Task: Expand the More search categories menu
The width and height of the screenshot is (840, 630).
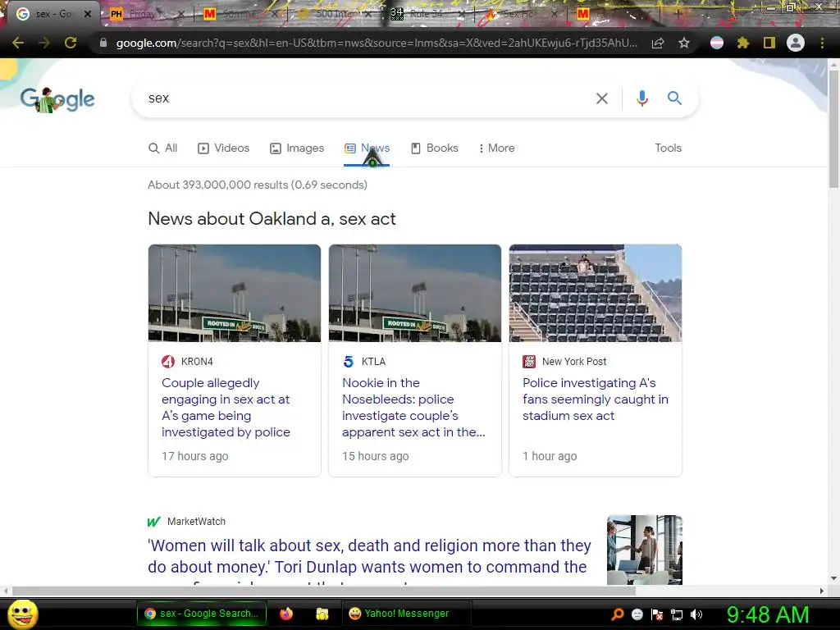Action: (x=496, y=148)
